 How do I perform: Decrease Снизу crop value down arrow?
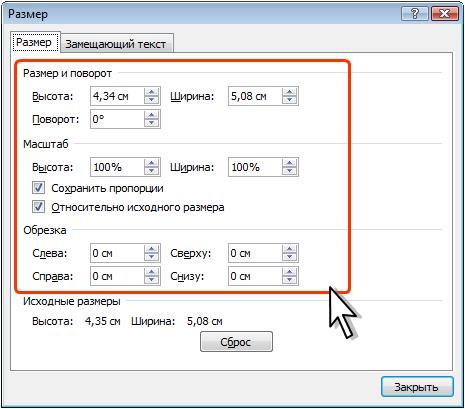(289, 280)
